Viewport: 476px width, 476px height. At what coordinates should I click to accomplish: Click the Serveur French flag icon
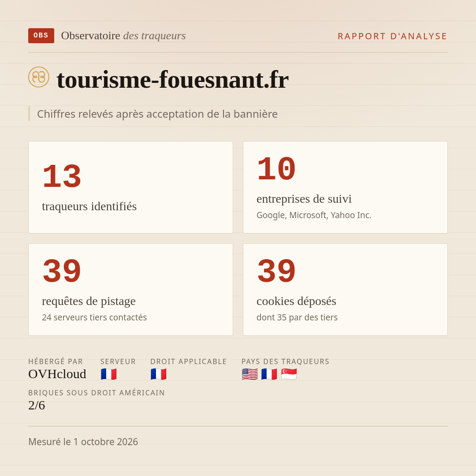(x=109, y=374)
